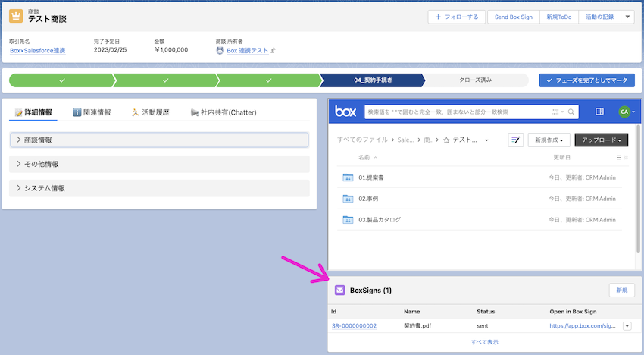Go to すべてのファイル breadcrumb
This screenshot has width=644, height=355.
tap(362, 140)
